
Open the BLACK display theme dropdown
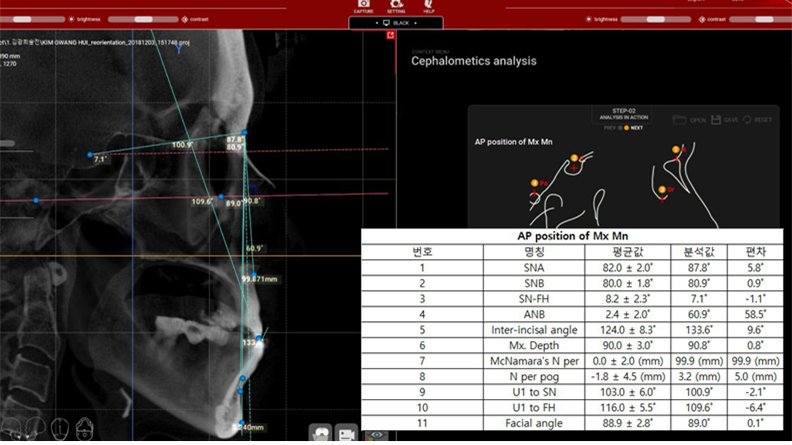coord(396,22)
